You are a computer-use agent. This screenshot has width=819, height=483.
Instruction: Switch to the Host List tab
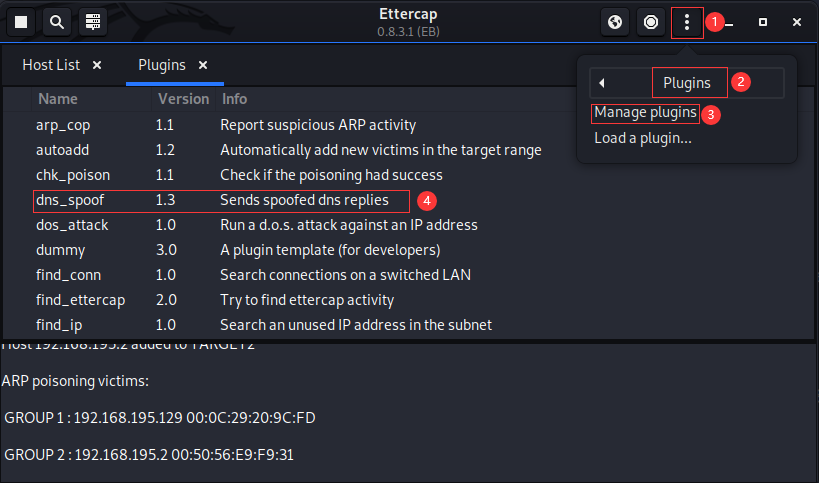51,65
